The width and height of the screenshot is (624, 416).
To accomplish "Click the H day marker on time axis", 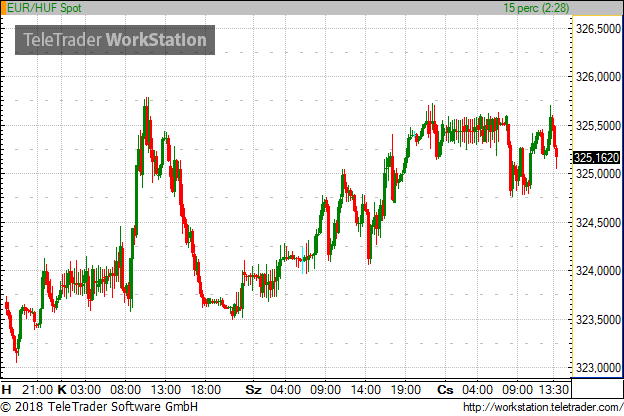I will pyautogui.click(x=6, y=389).
